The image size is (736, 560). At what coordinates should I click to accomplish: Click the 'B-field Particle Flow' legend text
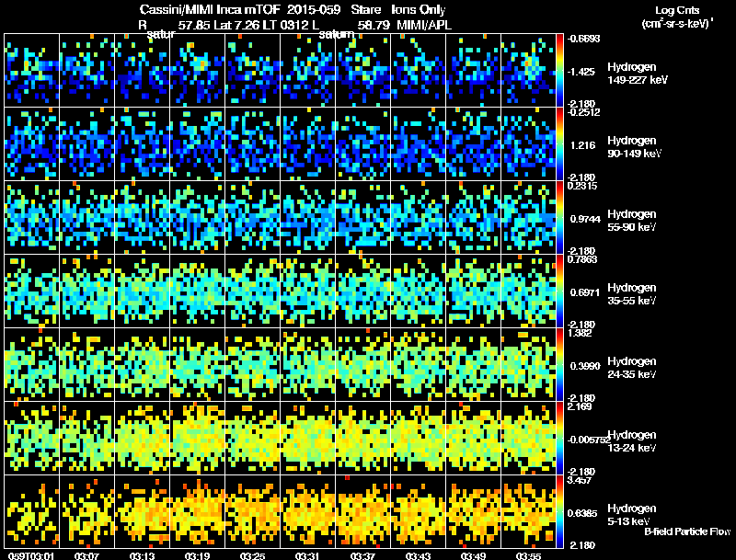[687, 531]
